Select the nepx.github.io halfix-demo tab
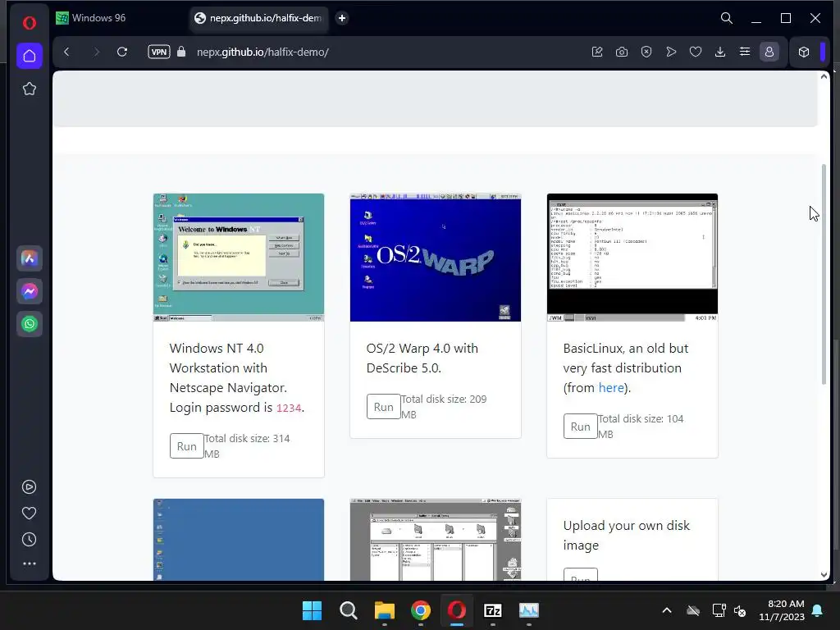840x630 pixels. pyautogui.click(x=259, y=18)
